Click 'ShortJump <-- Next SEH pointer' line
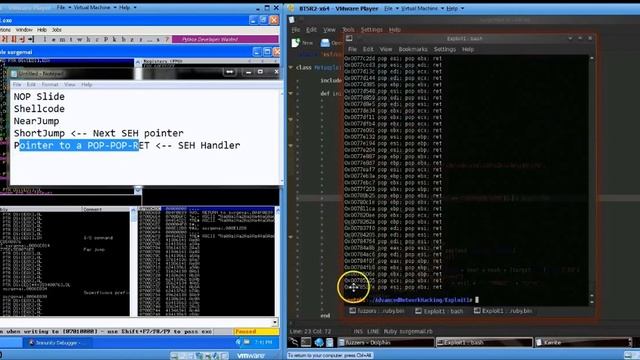The width and height of the screenshot is (640, 360). 98,133
